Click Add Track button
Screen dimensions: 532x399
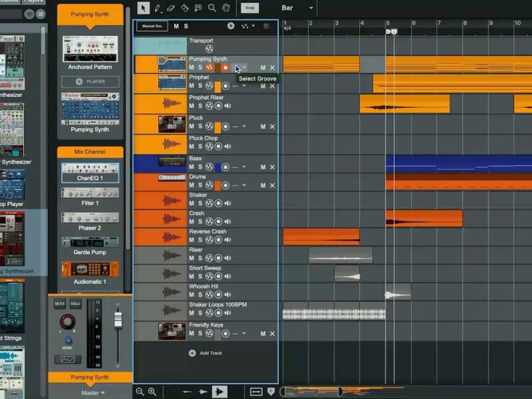coord(205,353)
